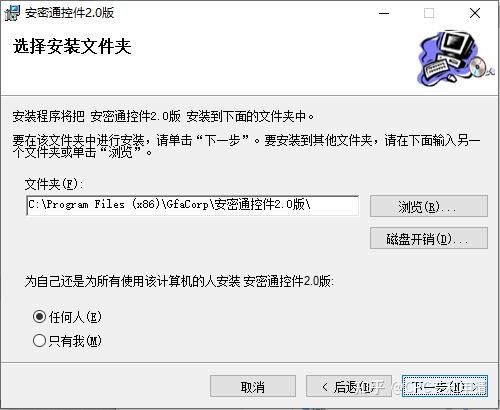Click the 文件夹(F) label
Viewport: 500px width, 410px height.
[x=53, y=184]
